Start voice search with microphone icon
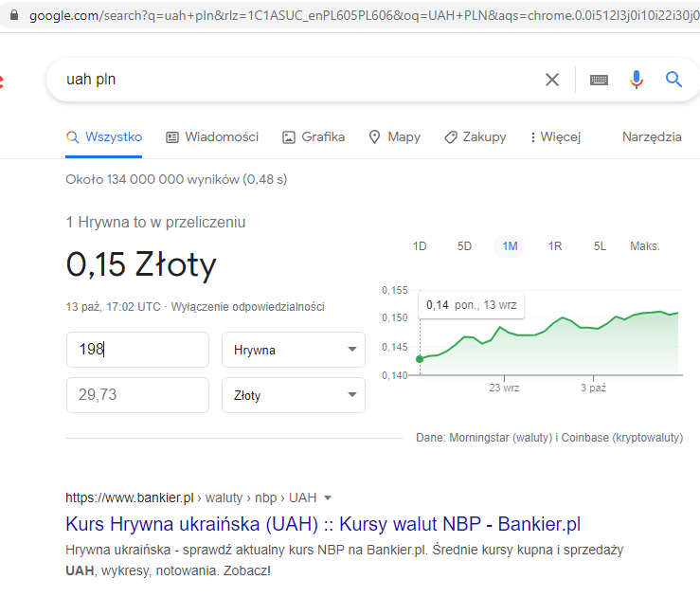700x597 pixels. tap(637, 80)
